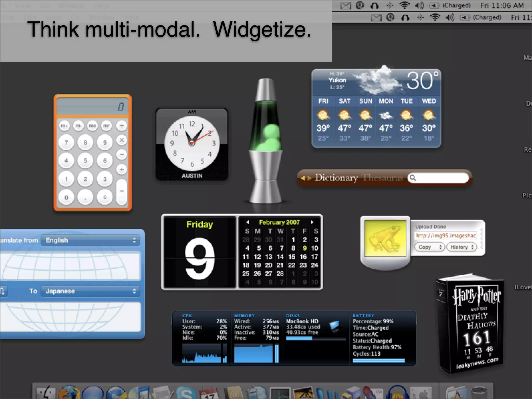Image resolution: width=532 pixels, height=399 pixels.
Task: Click the large 30° current temperature
Action: 422,81
